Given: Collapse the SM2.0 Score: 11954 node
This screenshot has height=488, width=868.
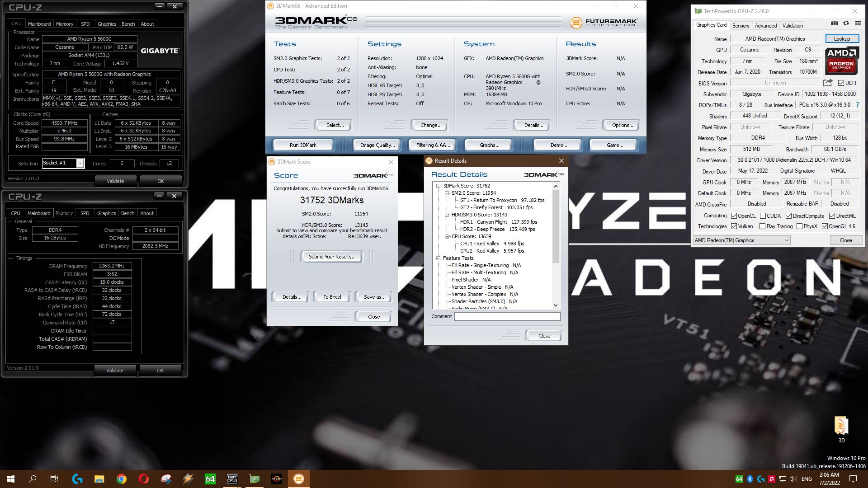Looking at the screenshot, I should pyautogui.click(x=447, y=193).
